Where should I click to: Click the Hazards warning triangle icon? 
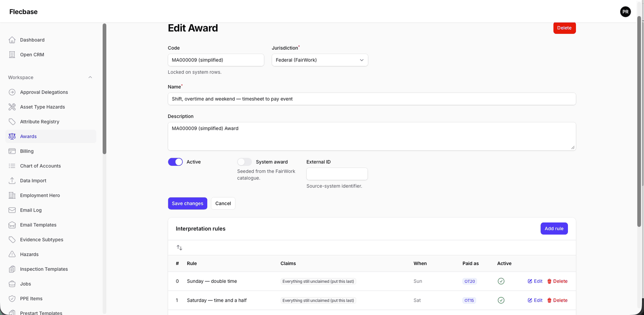click(x=12, y=254)
